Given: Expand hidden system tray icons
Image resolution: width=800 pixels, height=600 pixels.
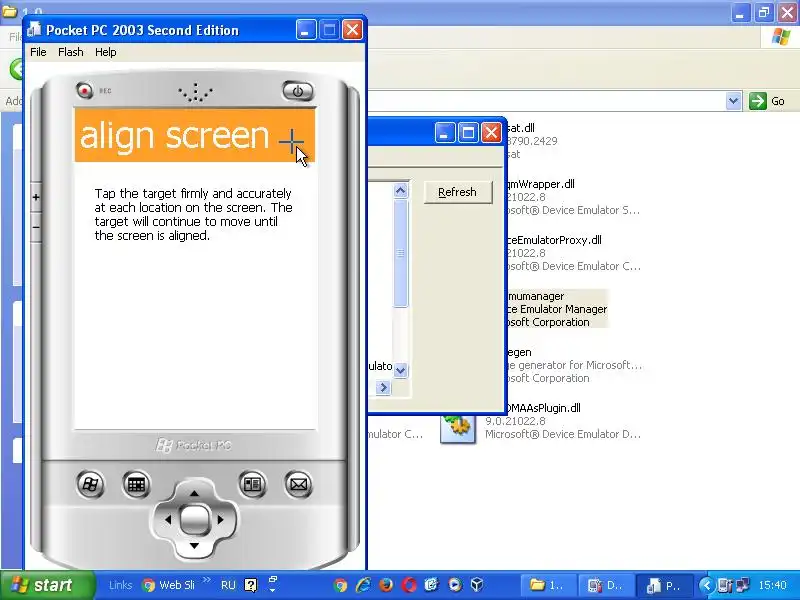Looking at the screenshot, I should coord(707,585).
